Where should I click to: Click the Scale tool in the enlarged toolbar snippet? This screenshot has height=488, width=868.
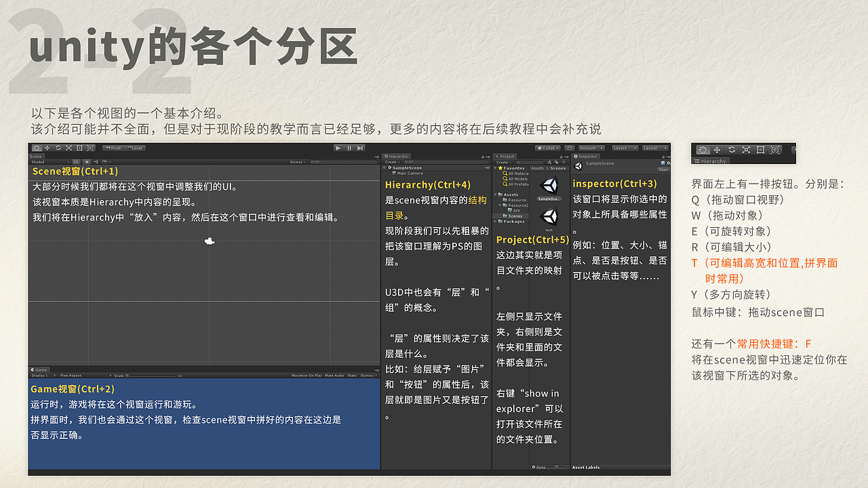pos(746,150)
